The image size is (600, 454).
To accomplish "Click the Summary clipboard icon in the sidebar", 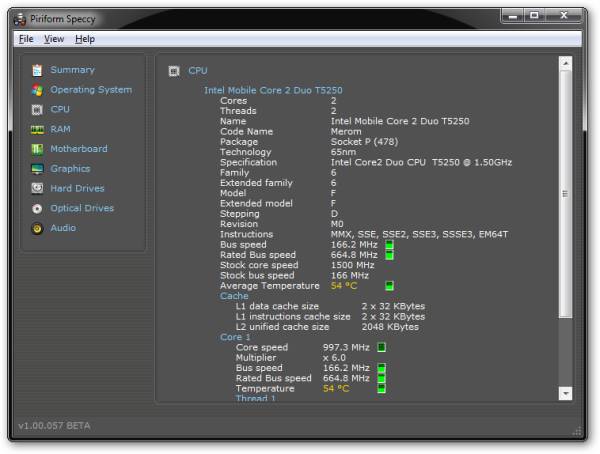I will (37, 70).
